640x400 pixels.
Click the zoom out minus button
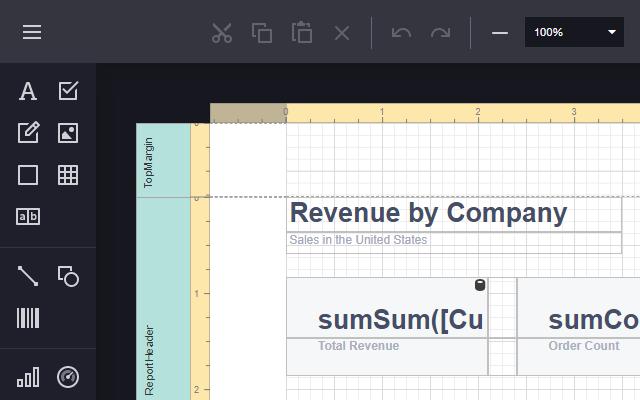(500, 32)
